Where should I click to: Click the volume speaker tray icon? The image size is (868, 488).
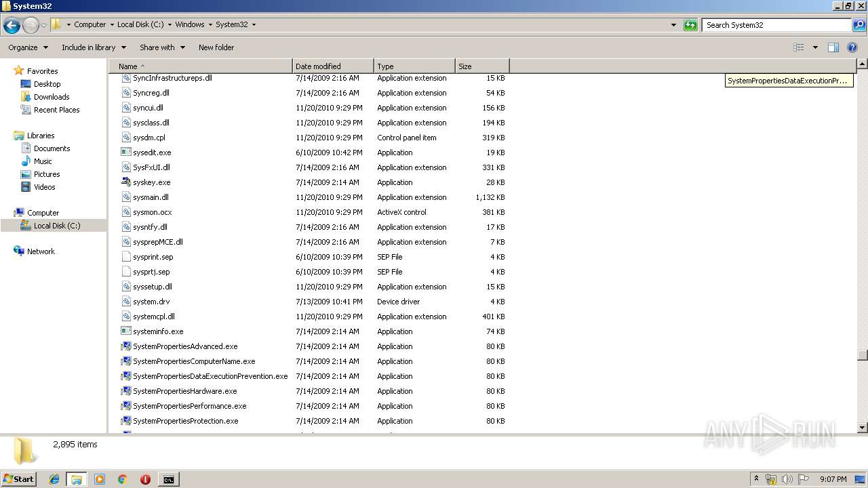787,479
